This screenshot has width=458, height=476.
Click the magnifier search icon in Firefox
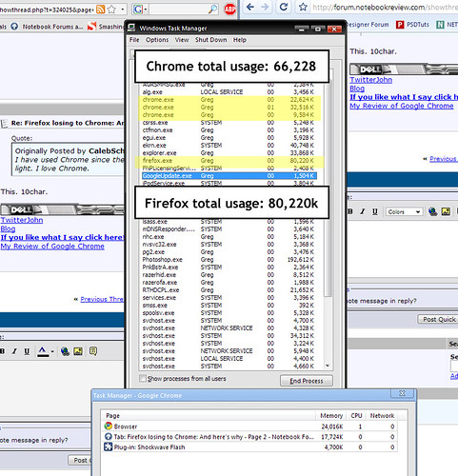point(212,10)
